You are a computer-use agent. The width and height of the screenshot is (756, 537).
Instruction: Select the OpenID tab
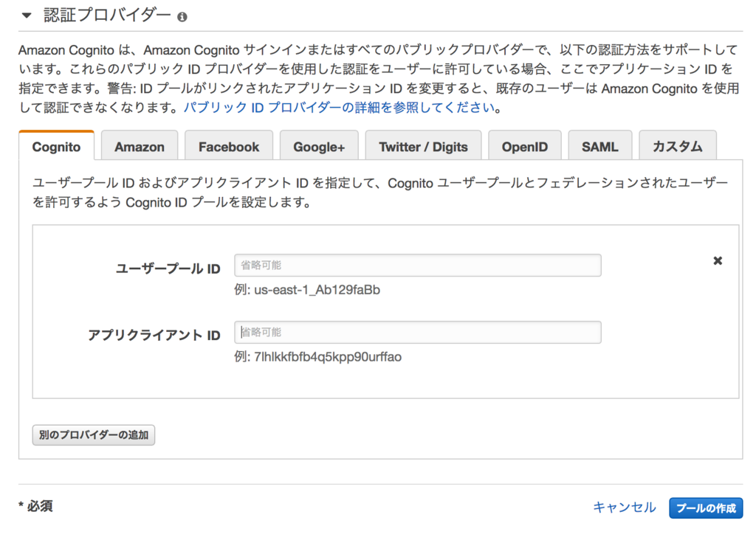click(x=525, y=146)
